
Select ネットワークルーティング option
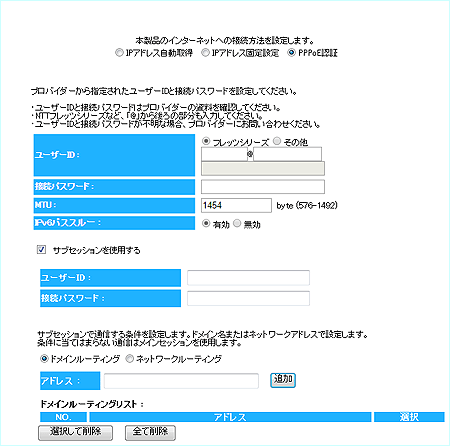[x=129, y=359]
